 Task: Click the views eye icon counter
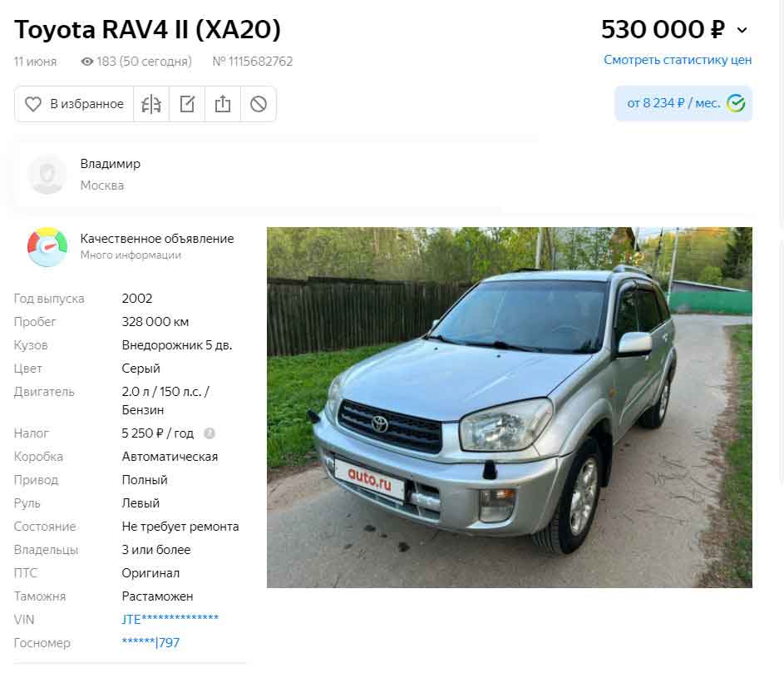(x=136, y=62)
